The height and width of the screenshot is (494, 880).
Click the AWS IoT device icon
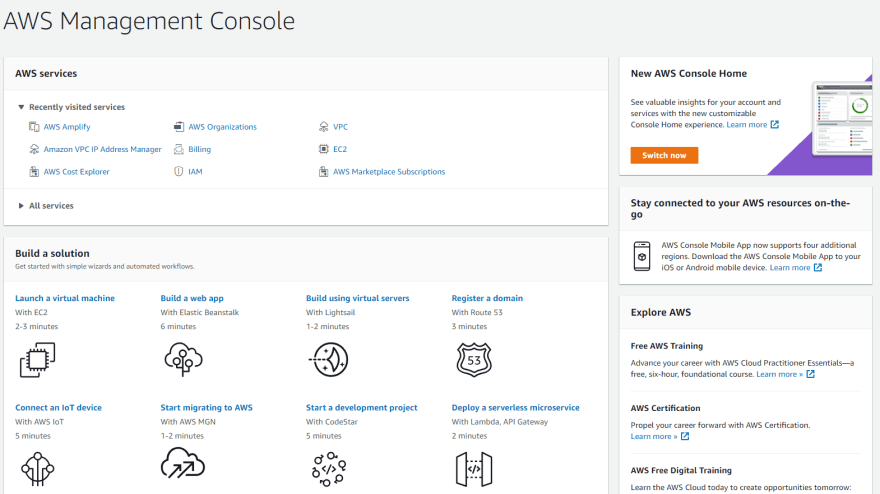38,469
